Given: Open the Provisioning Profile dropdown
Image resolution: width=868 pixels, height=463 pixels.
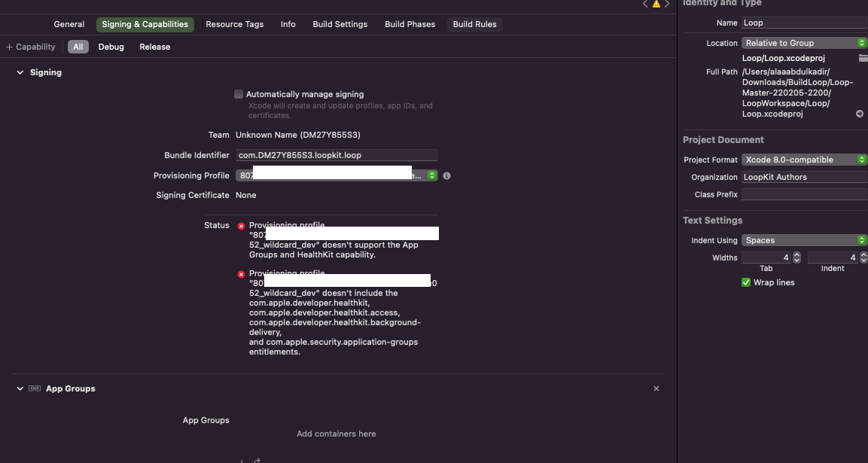Looking at the screenshot, I should (x=431, y=175).
